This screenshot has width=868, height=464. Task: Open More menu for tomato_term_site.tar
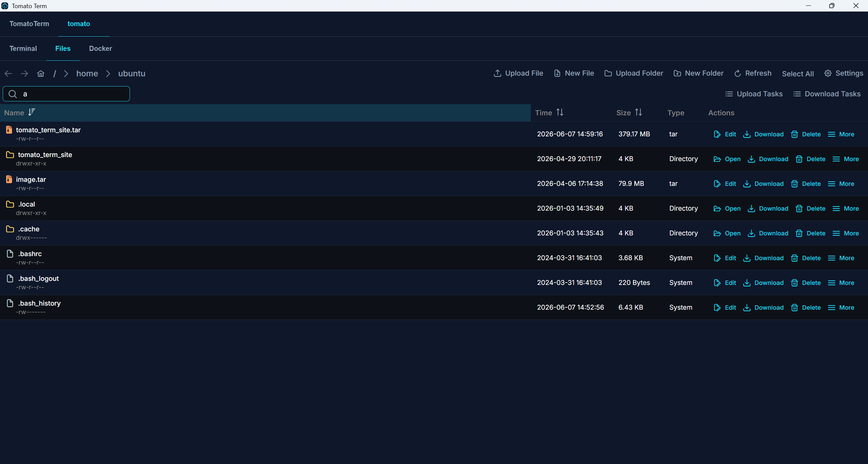point(841,134)
